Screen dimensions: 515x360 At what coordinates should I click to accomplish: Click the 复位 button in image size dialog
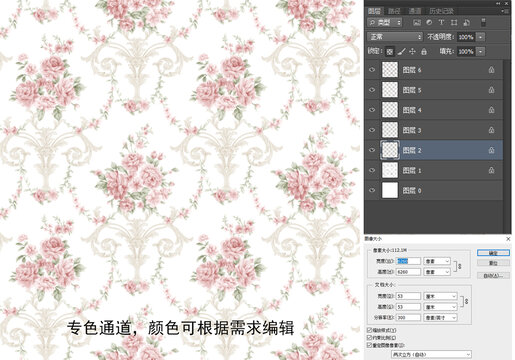point(493,263)
